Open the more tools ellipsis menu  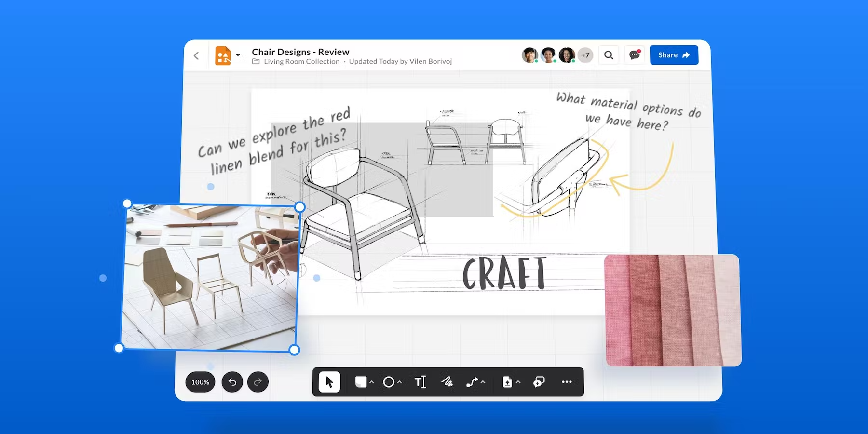(566, 382)
